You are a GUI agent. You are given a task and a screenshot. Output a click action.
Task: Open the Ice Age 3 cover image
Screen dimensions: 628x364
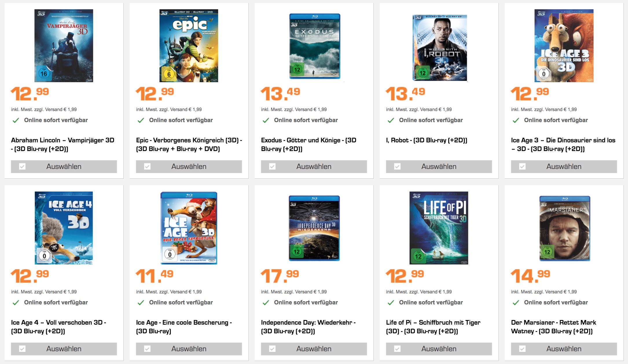pyautogui.click(x=564, y=46)
